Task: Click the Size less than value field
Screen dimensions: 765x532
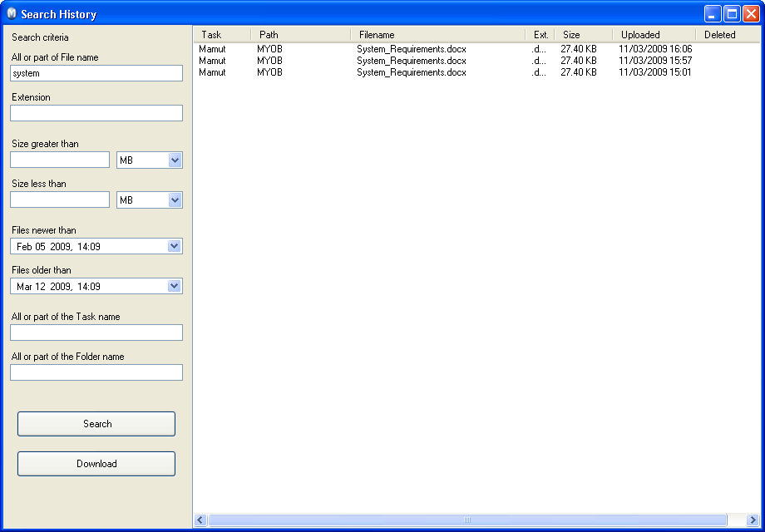Action: pyautogui.click(x=60, y=199)
